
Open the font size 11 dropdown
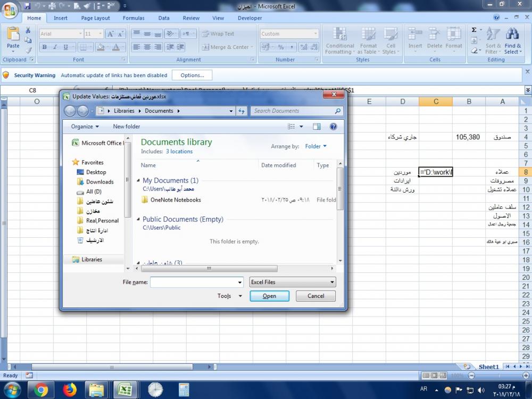click(x=101, y=34)
